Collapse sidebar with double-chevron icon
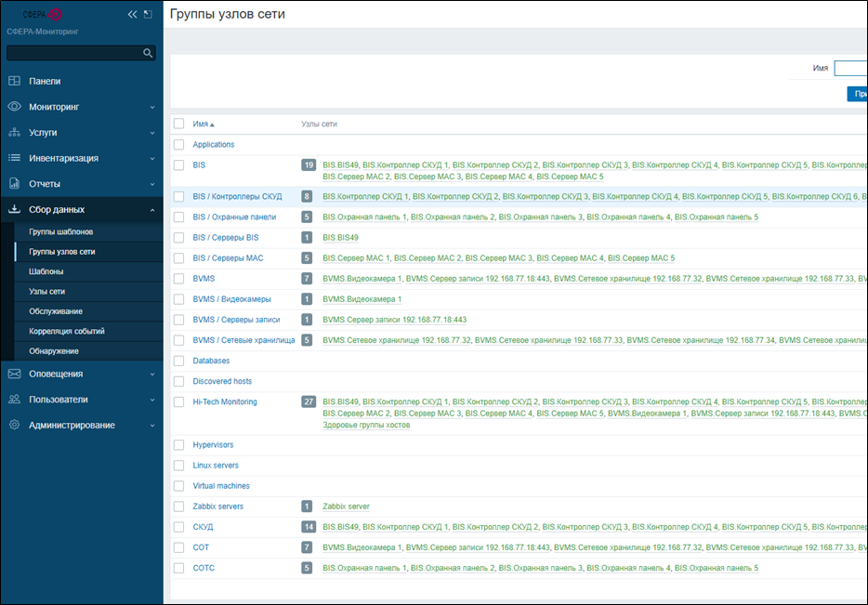Viewport: 868px width, 605px height. tap(132, 15)
